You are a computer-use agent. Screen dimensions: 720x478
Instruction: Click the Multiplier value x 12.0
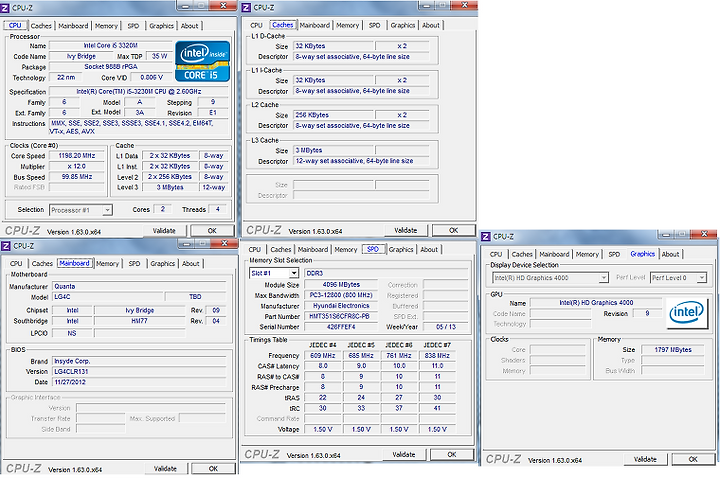(77, 166)
